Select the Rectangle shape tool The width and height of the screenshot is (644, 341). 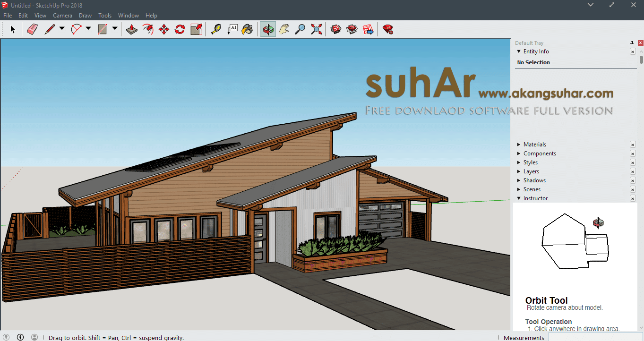click(103, 29)
